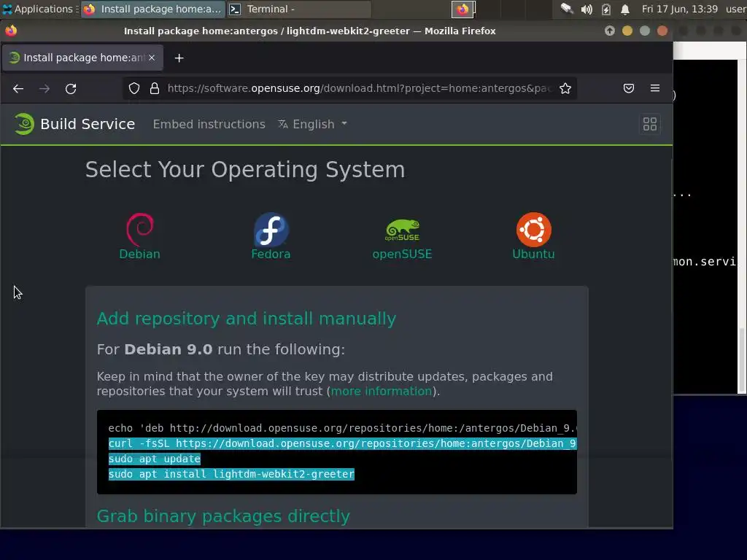Viewport: 747px width, 560px height.
Task: Click the Terminal window scrollbar
Action: click(x=742, y=360)
